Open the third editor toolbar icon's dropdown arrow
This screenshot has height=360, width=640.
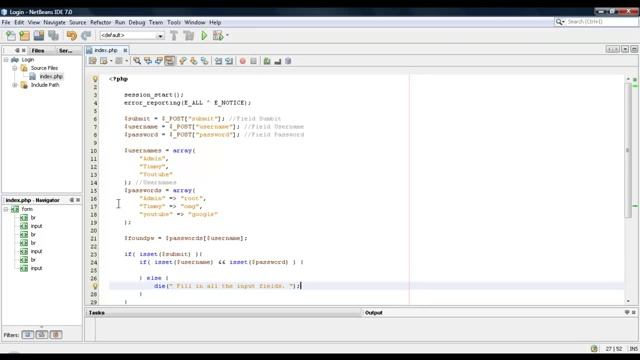pos(127,61)
